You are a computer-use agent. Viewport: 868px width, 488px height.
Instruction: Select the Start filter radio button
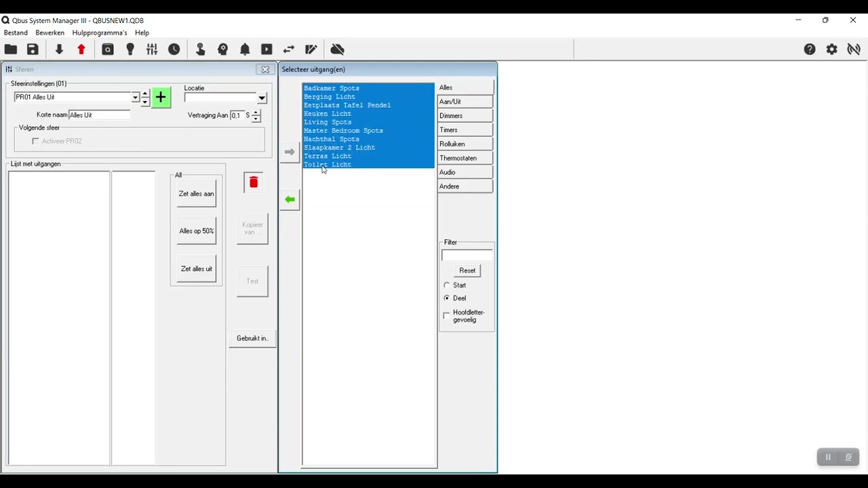coord(446,285)
